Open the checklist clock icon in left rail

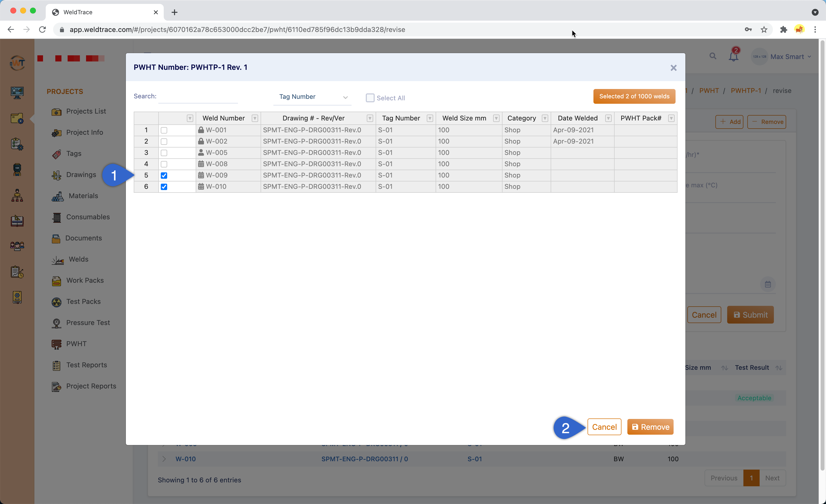(17, 272)
